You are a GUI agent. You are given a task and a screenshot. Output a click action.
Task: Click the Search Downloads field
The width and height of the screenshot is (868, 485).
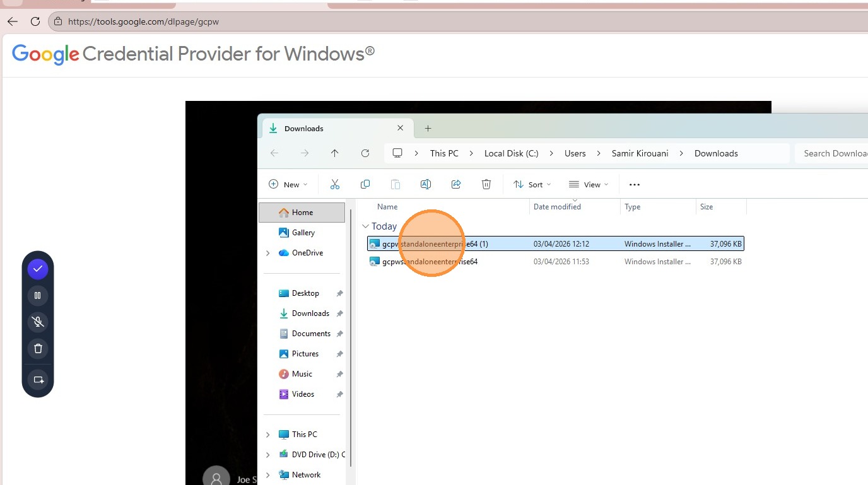tap(831, 153)
